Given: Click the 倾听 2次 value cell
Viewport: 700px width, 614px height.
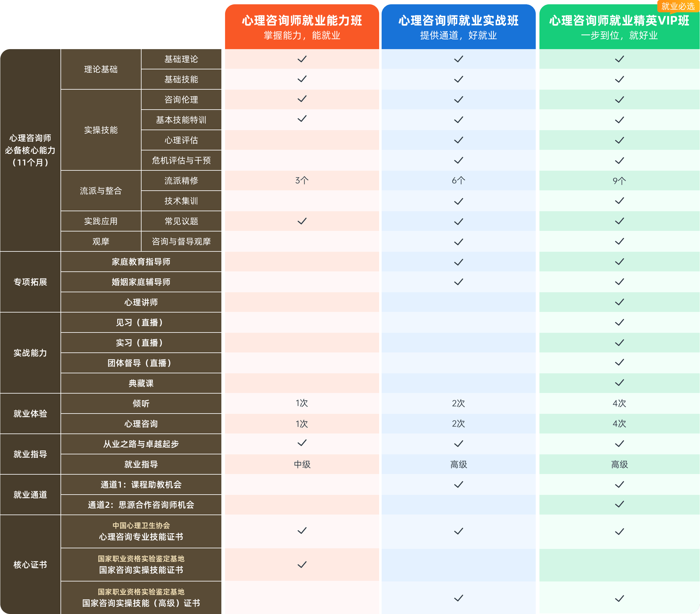Looking at the screenshot, I should coord(458,403).
